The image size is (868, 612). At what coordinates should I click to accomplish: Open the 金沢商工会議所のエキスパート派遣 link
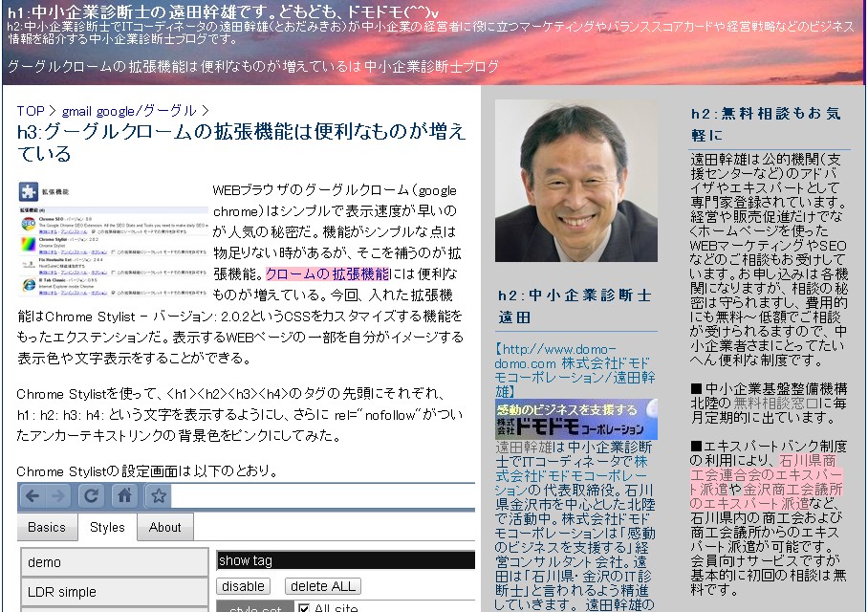tap(766, 496)
